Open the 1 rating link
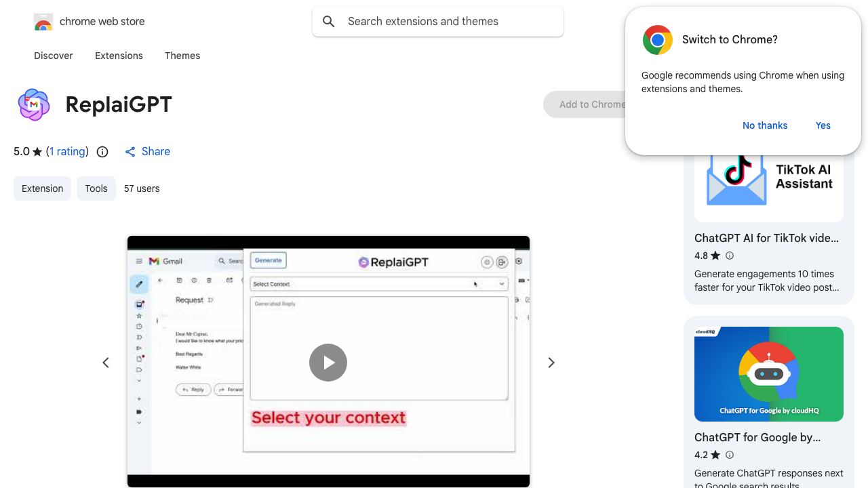The image size is (868, 488). click(x=67, y=151)
